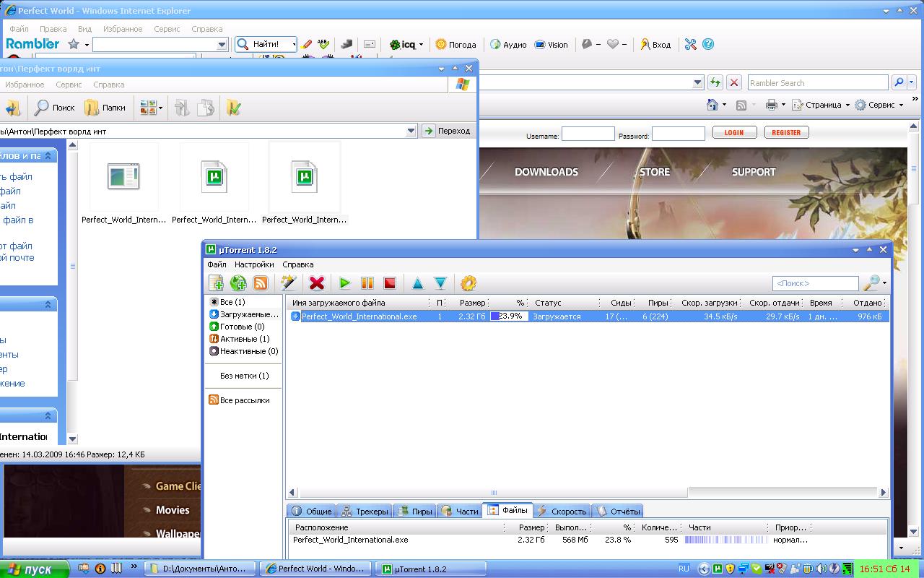This screenshot has height=578, width=924.
Task: Collapse details panel chevron in Explorer
Action: pyautogui.click(x=49, y=415)
